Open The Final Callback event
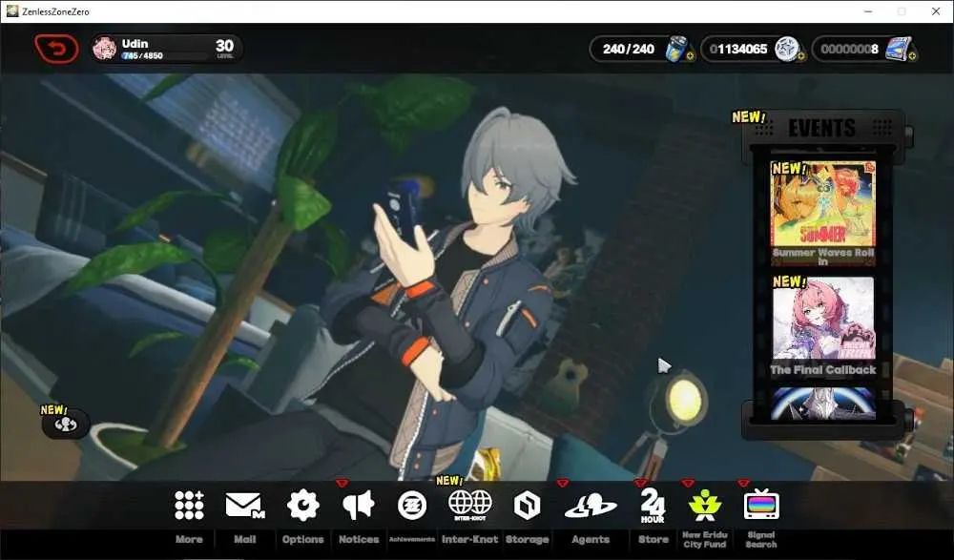Image resolution: width=954 pixels, height=560 pixels. 823,327
